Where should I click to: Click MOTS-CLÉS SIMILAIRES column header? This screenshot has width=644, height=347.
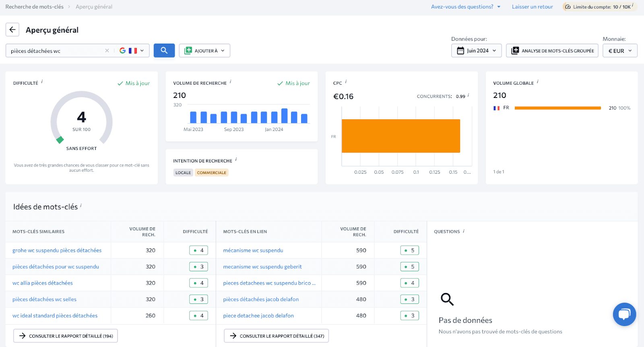pyautogui.click(x=38, y=232)
